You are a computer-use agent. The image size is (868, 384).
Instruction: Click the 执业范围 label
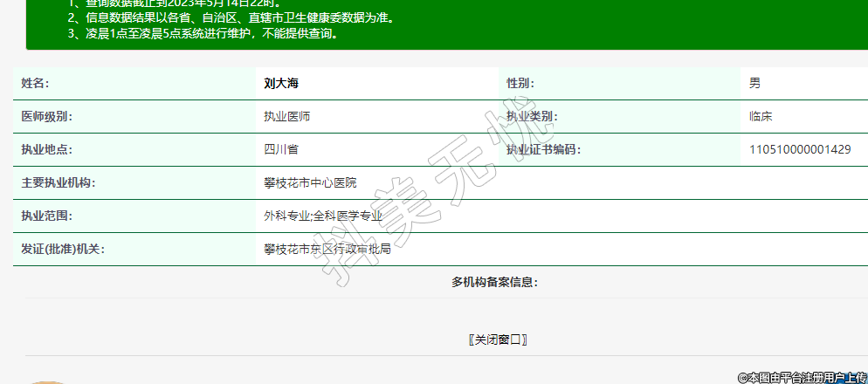click(x=47, y=216)
